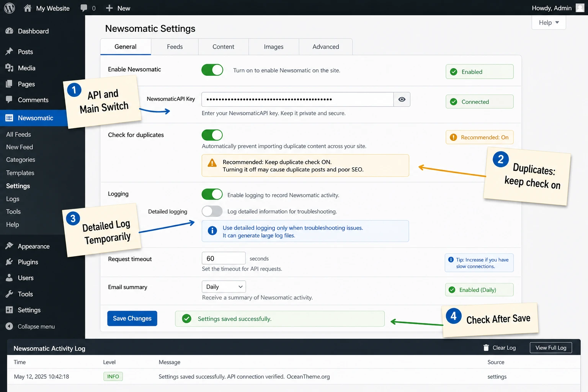Click the New plus icon
Image resolution: width=588 pixels, height=392 pixels.
pyautogui.click(x=109, y=8)
